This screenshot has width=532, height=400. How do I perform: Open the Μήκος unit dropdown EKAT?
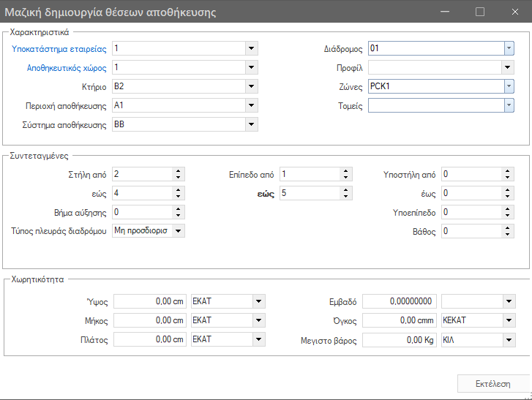(258, 320)
